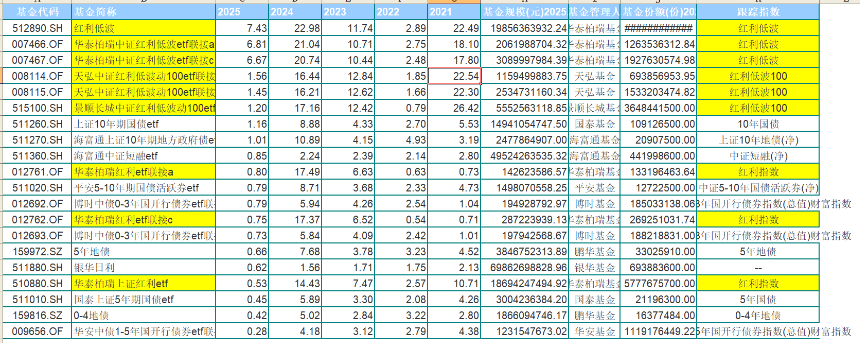Select fund name 平安5-10年期国债活跃券etf
This screenshot has width=868, height=350.
(144, 188)
